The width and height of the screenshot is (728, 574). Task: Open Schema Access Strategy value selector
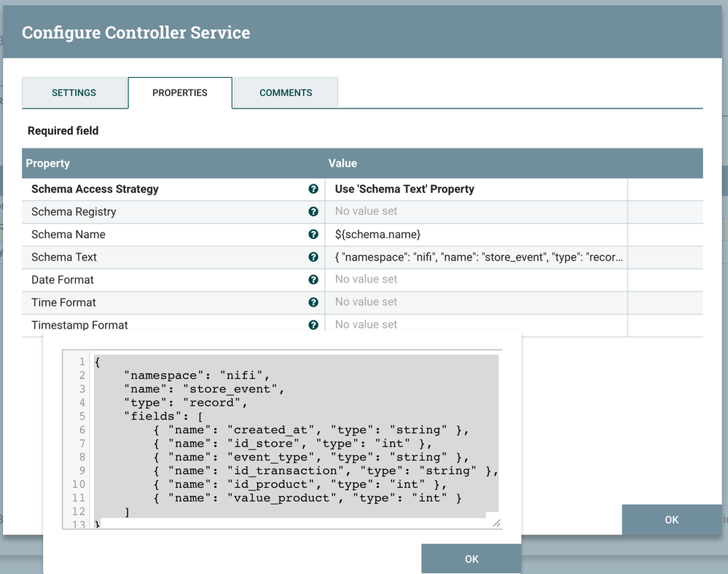[475, 189]
